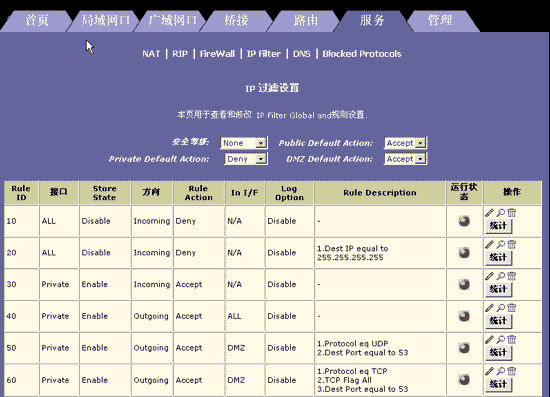Image resolution: width=550 pixels, height=397 pixels.
Task: Click the status indicator for rule 50
Action: (x=464, y=348)
